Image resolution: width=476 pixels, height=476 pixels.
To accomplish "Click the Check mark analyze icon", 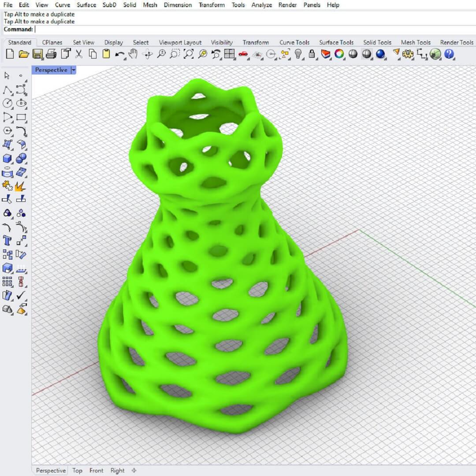I will [x=21, y=295].
